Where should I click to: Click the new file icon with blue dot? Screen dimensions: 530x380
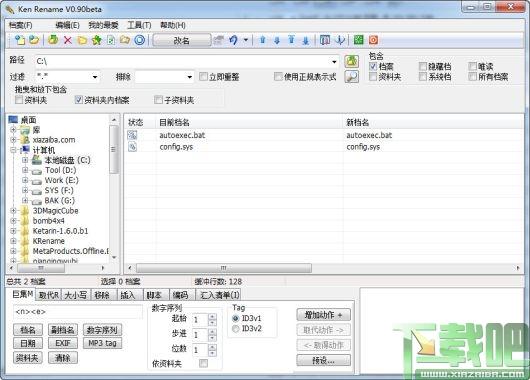(20, 40)
